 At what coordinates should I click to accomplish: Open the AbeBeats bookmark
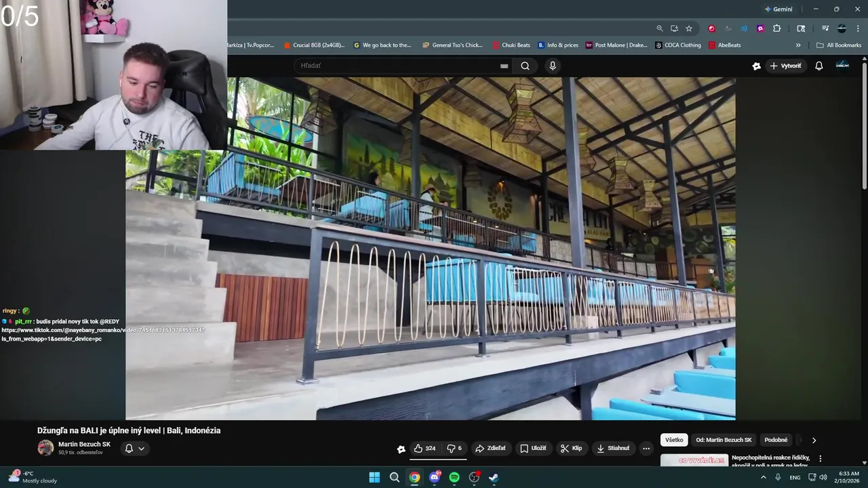click(x=724, y=45)
